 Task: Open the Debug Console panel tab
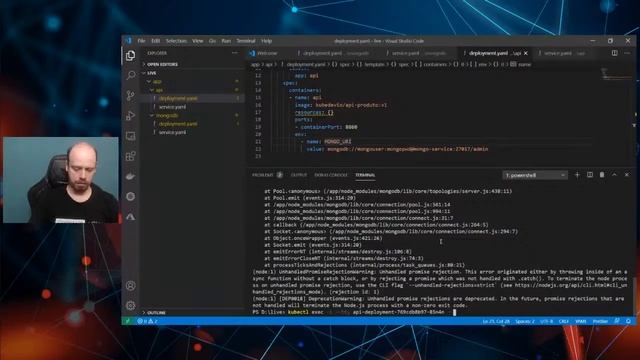tap(331, 175)
